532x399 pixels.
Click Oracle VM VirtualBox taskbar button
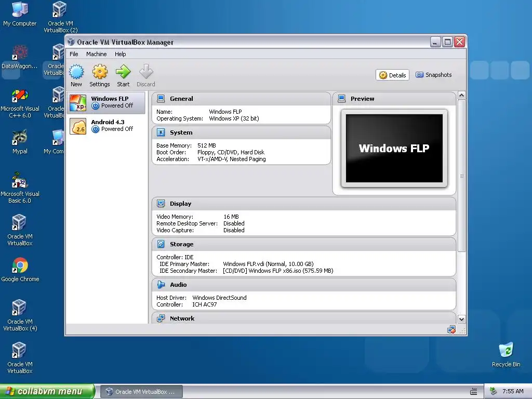coord(142,392)
